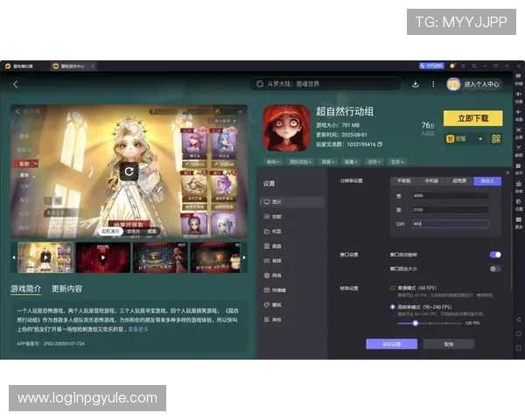Open Display (显示) settings section
Screen dimensions: 525x420
292,201
